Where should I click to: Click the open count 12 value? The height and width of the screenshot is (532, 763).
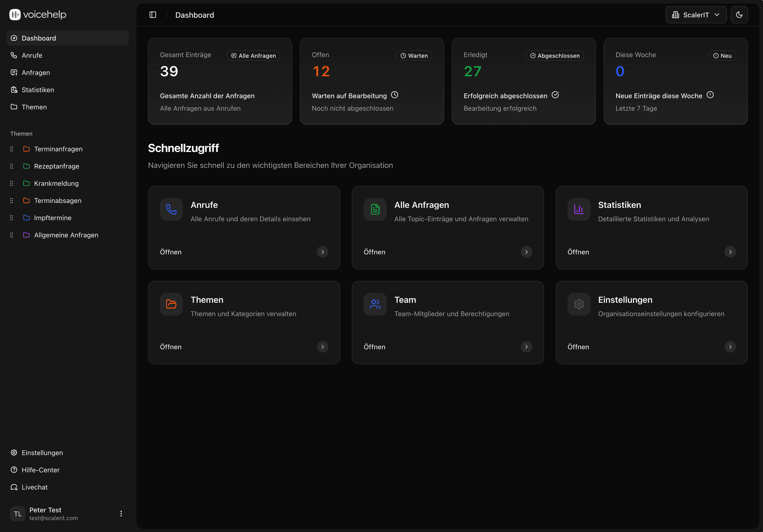tap(321, 71)
